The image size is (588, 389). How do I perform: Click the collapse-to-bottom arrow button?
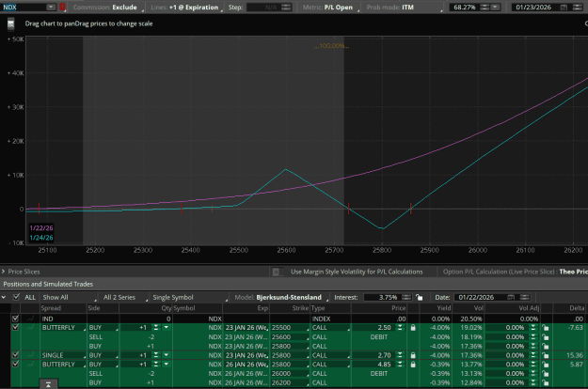click(x=48, y=384)
